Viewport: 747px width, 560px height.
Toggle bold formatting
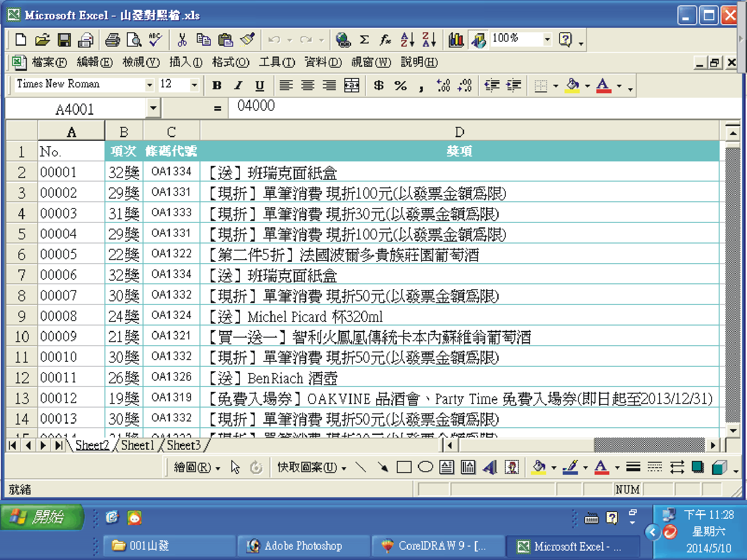click(217, 85)
